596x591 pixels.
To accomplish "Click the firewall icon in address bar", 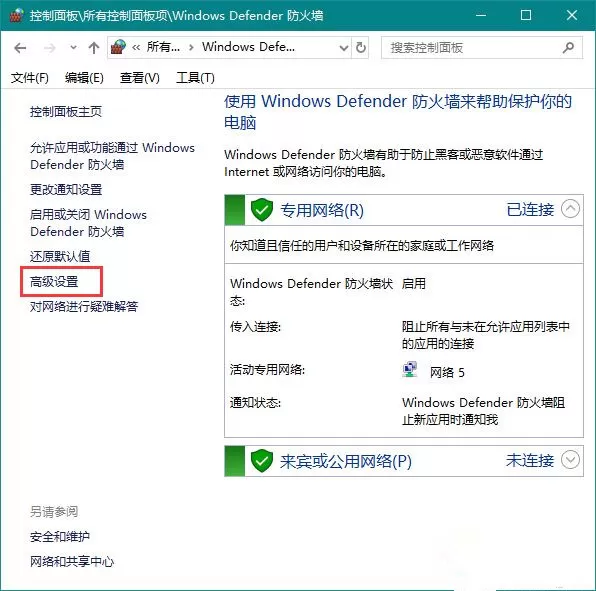I will (x=118, y=47).
